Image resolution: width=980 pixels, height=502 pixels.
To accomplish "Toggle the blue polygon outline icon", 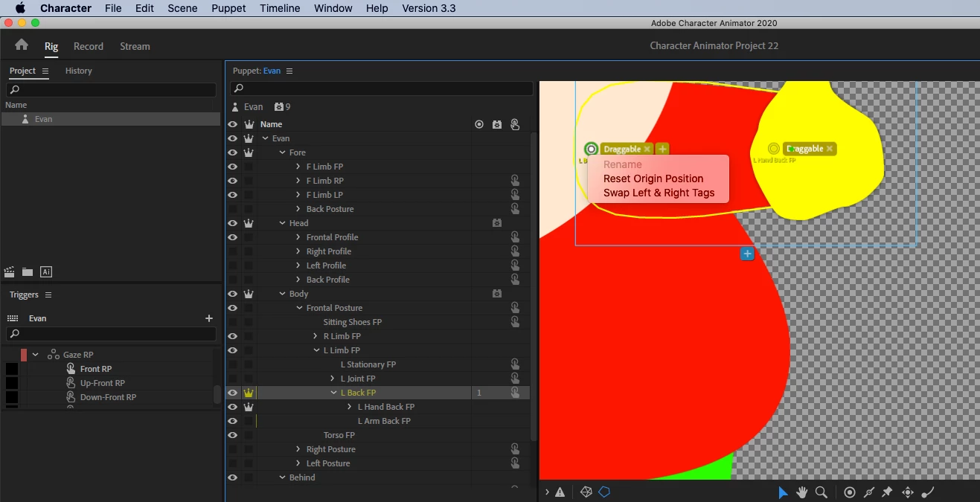I will click(604, 492).
